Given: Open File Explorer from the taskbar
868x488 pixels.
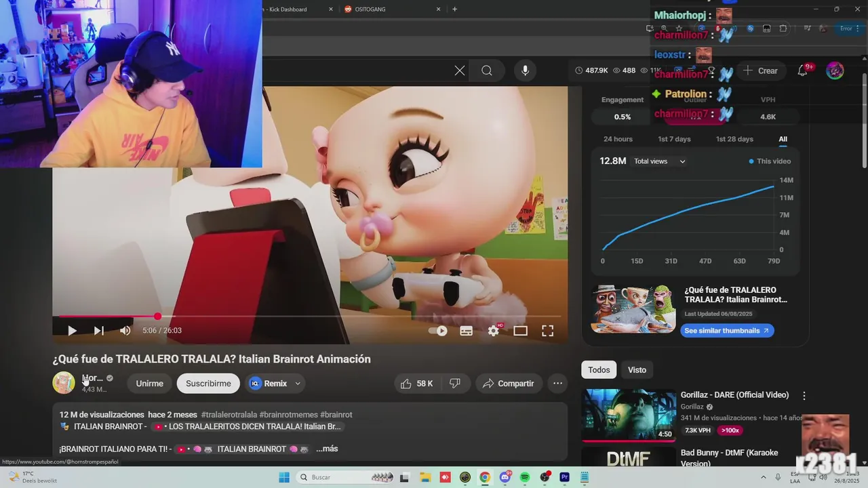Looking at the screenshot, I should [425, 477].
